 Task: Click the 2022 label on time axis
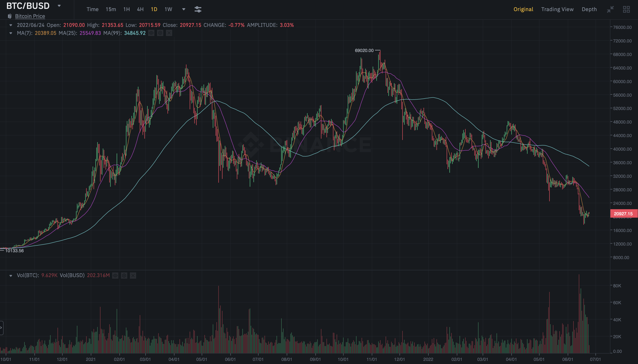click(428, 359)
